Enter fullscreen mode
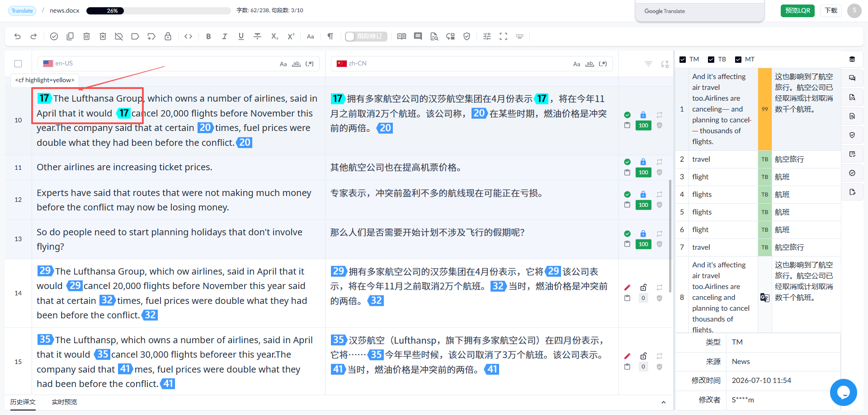868x415 pixels. point(503,37)
